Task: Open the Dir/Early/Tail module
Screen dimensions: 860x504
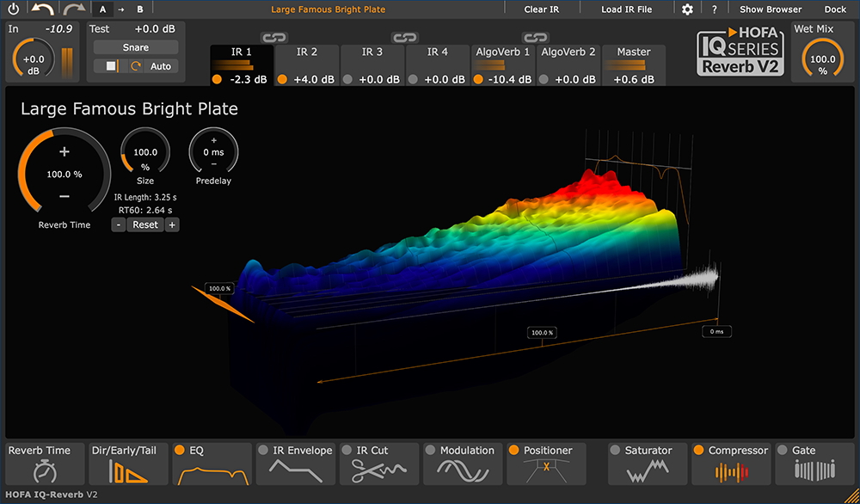Action: pyautogui.click(x=127, y=464)
